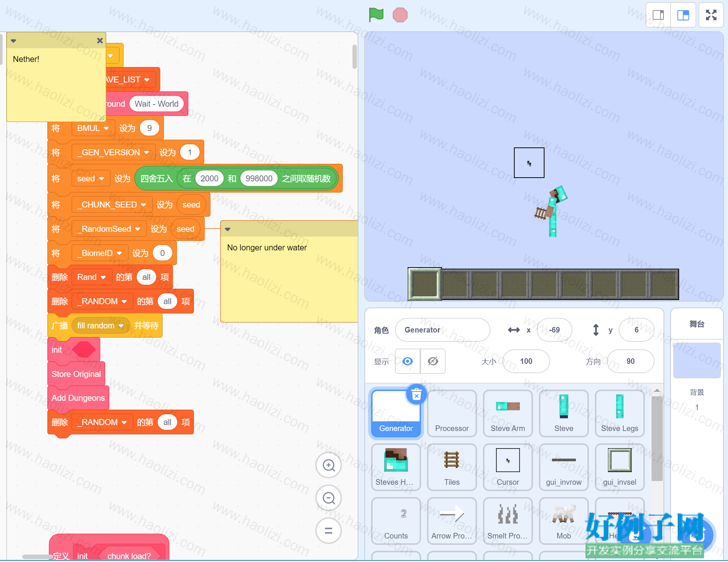Viewport: 728px width, 562px height.
Task: Stop all scripts with the red stop button
Action: coord(400,15)
